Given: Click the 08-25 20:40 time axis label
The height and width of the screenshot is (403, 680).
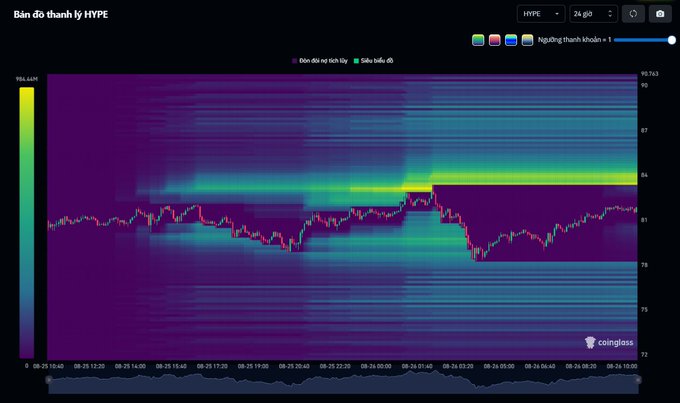Looking at the screenshot, I should (x=294, y=366).
